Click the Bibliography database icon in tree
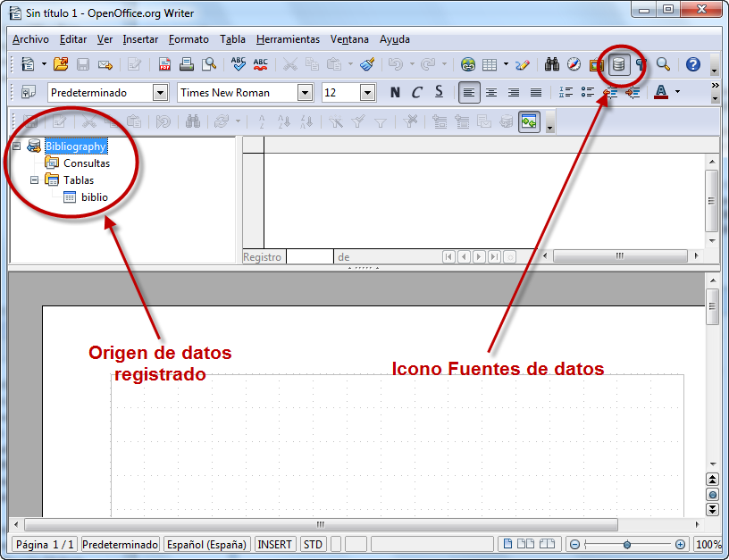Viewport: 729px width, 560px height. (x=34, y=146)
